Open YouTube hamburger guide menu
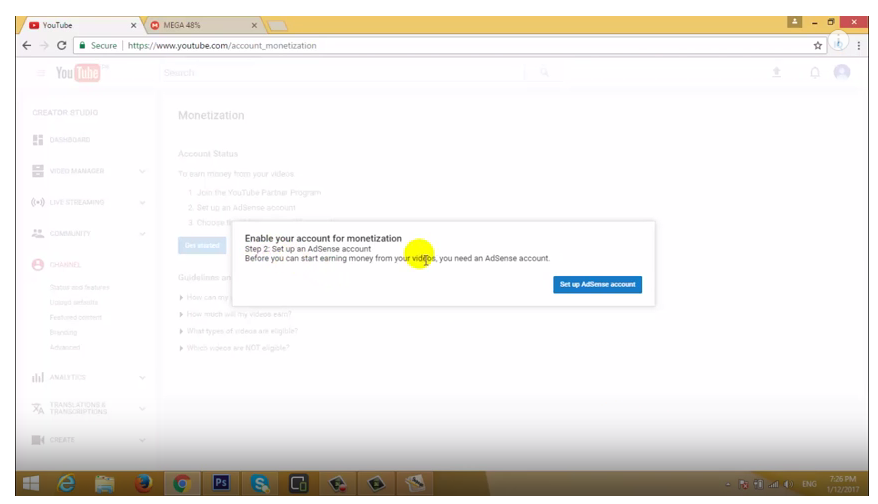This screenshot has height=504, width=878. [x=41, y=73]
